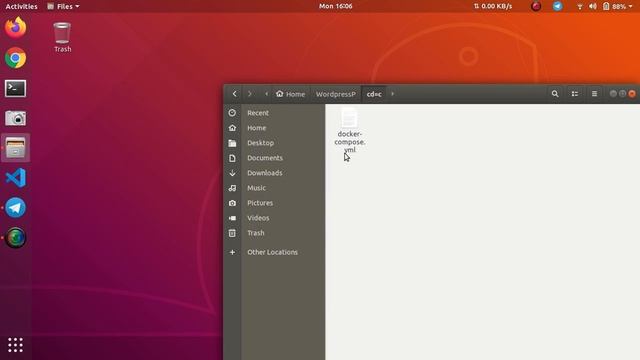Select the docker-compose.yml file

(349, 131)
